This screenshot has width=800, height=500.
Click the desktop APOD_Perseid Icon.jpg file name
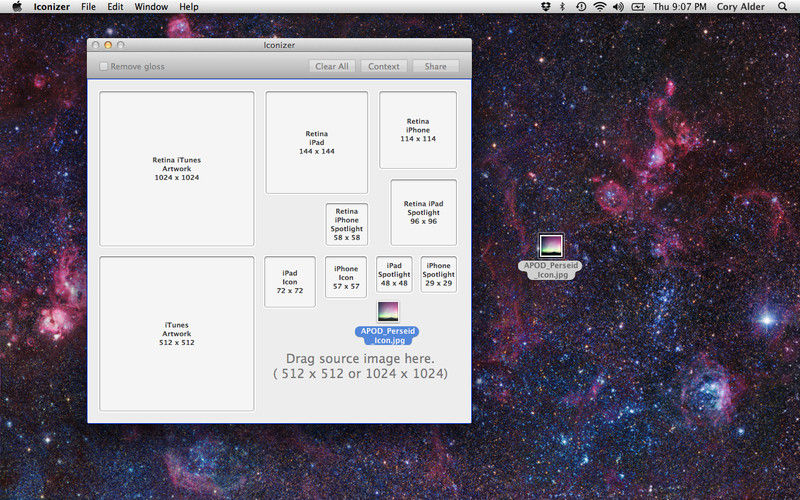(551, 270)
